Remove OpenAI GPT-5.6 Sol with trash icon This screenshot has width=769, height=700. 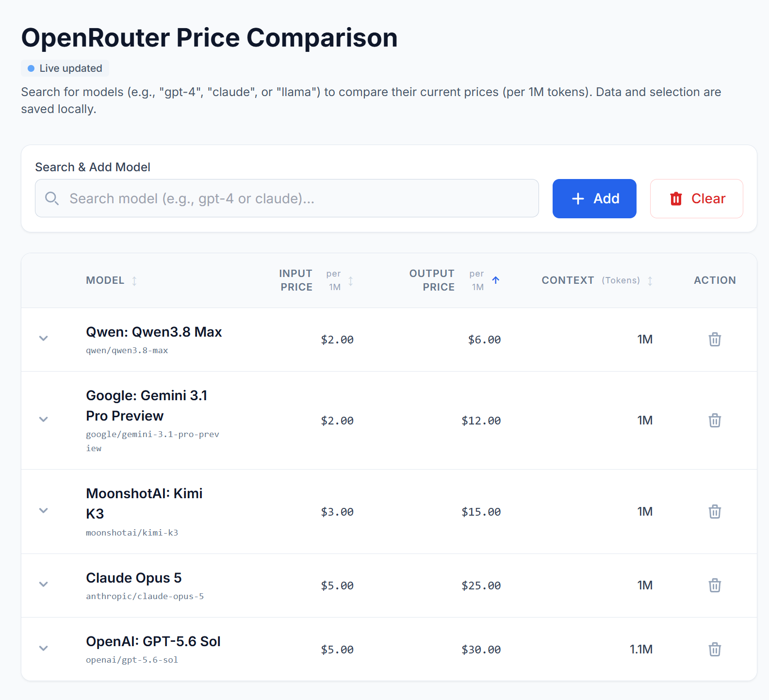[x=715, y=649]
